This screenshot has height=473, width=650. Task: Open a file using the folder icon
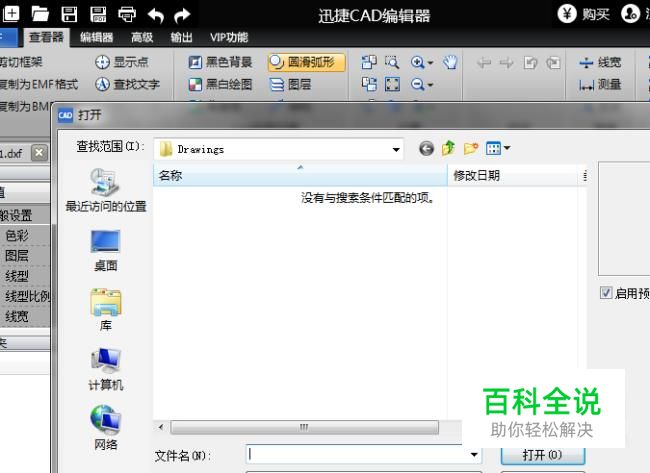point(41,14)
